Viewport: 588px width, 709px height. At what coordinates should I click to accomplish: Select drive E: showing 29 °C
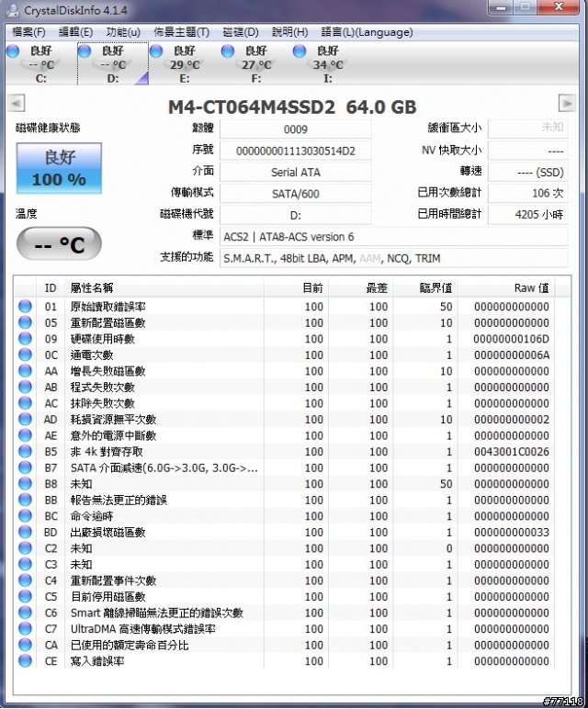[x=185, y=63]
